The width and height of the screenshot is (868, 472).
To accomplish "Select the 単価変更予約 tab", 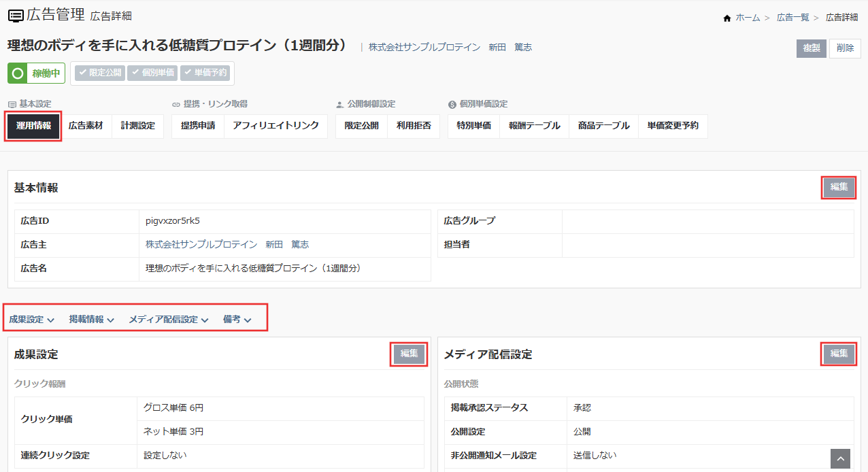I will 673,126.
